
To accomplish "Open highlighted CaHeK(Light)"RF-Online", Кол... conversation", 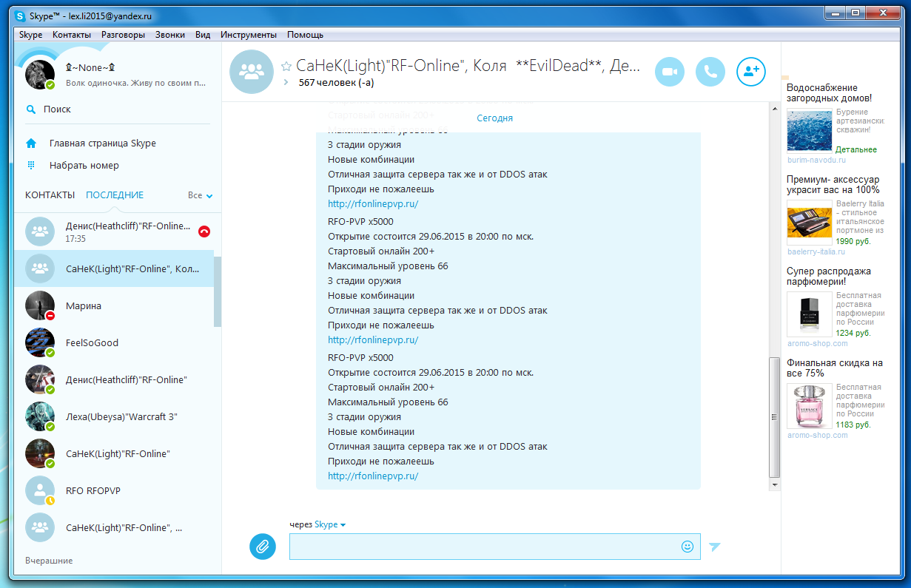I will click(114, 268).
